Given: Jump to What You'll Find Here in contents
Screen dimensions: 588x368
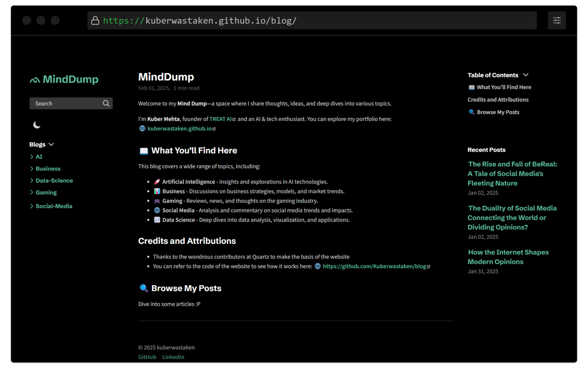Looking at the screenshot, I should click(499, 87).
